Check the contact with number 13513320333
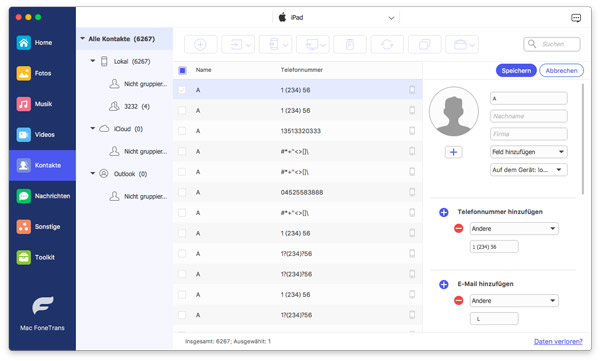600x361 pixels. [182, 131]
